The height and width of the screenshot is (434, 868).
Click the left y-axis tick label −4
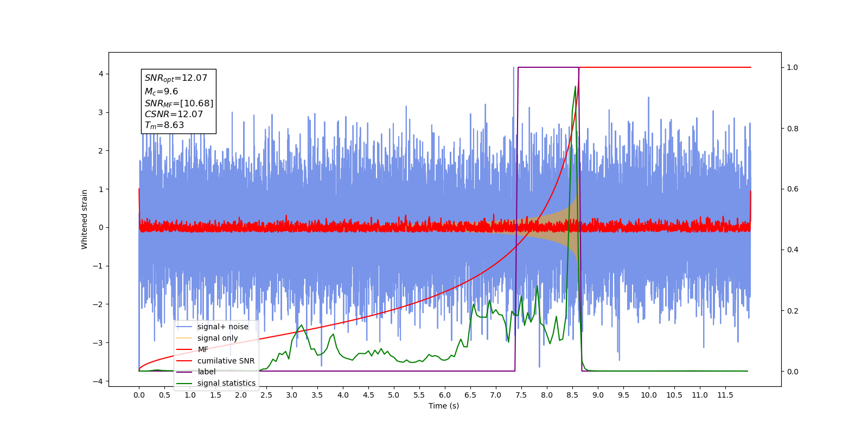pos(98,381)
